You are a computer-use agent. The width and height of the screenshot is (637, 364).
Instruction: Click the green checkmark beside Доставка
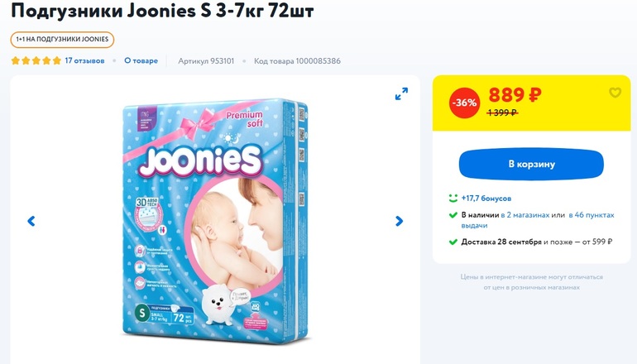(453, 242)
